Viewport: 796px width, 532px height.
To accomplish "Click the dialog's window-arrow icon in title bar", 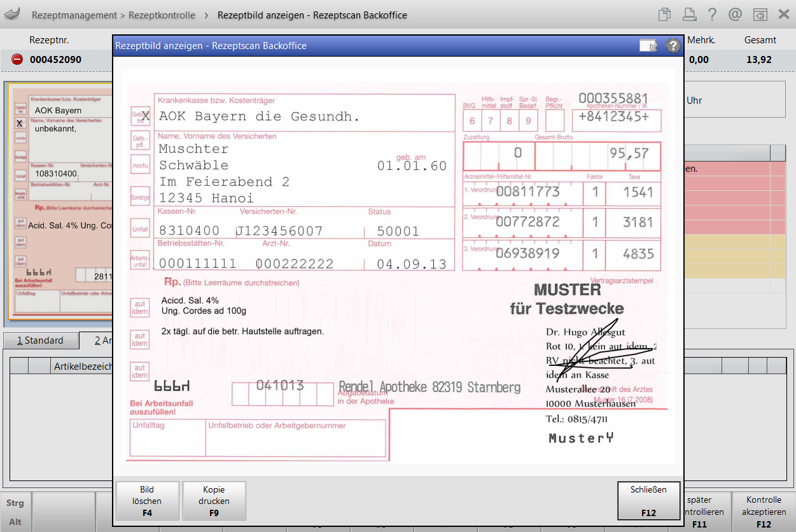I will 648,46.
